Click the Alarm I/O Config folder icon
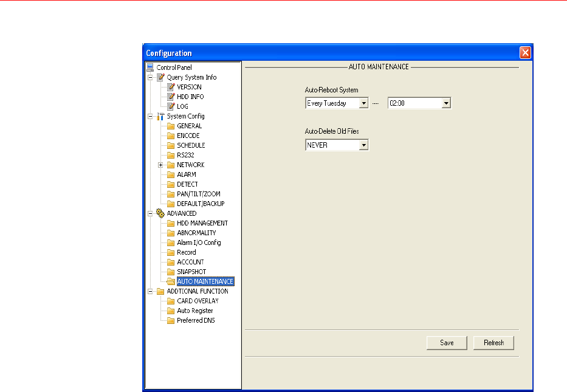The width and height of the screenshot is (567, 392). (171, 243)
